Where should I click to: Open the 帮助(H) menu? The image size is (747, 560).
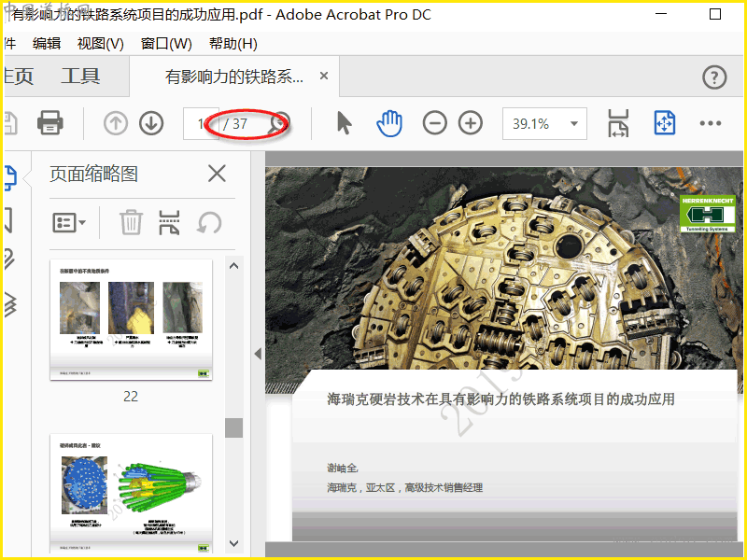click(x=233, y=43)
